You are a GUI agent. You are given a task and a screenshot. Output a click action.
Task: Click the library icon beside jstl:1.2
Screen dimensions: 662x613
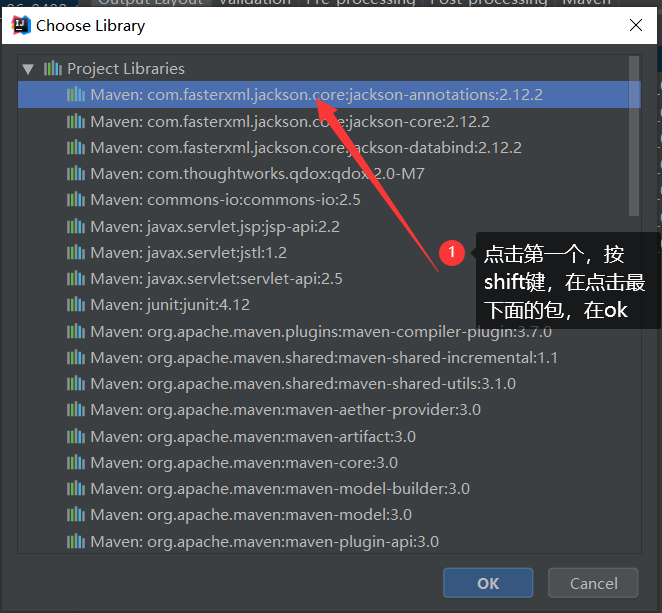coord(76,253)
